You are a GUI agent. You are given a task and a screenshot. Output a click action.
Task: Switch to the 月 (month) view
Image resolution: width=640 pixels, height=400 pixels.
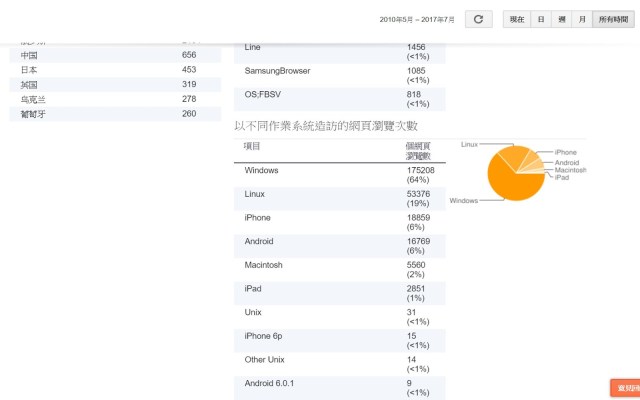[x=582, y=19]
